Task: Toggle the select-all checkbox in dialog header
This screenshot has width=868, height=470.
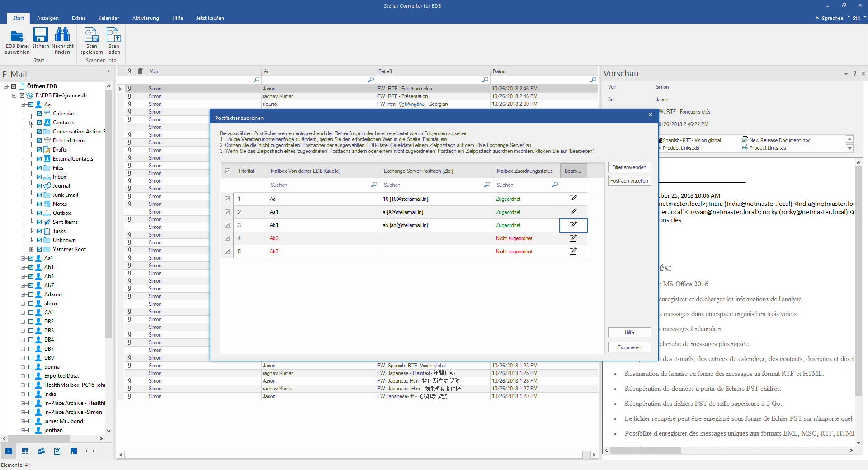Action: pyautogui.click(x=227, y=171)
